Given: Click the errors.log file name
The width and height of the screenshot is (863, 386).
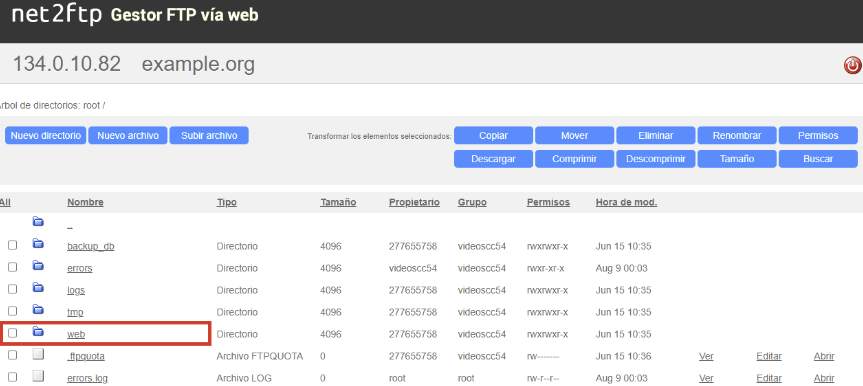Looking at the screenshot, I should (x=88, y=378).
